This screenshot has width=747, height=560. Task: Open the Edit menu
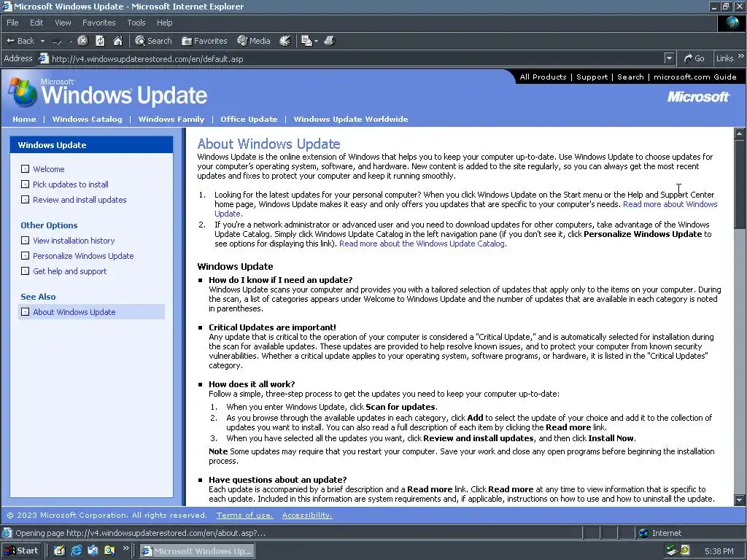coord(36,23)
